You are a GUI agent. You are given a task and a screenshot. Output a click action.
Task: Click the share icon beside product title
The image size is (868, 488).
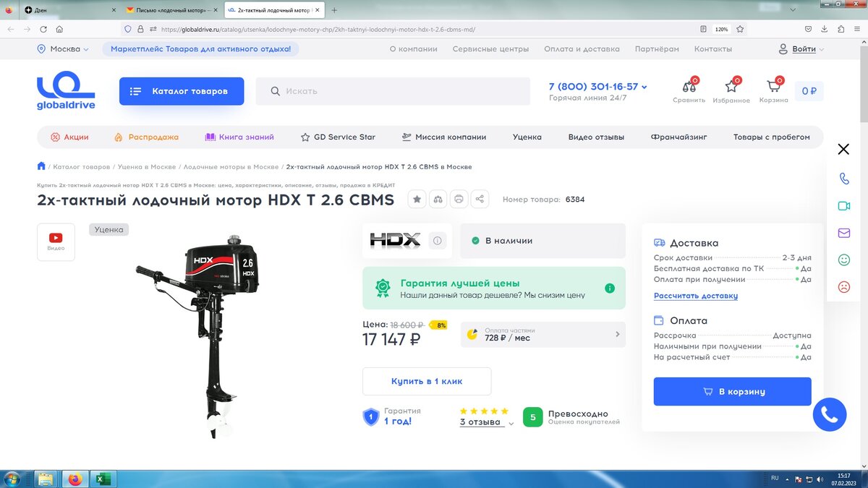pos(480,200)
